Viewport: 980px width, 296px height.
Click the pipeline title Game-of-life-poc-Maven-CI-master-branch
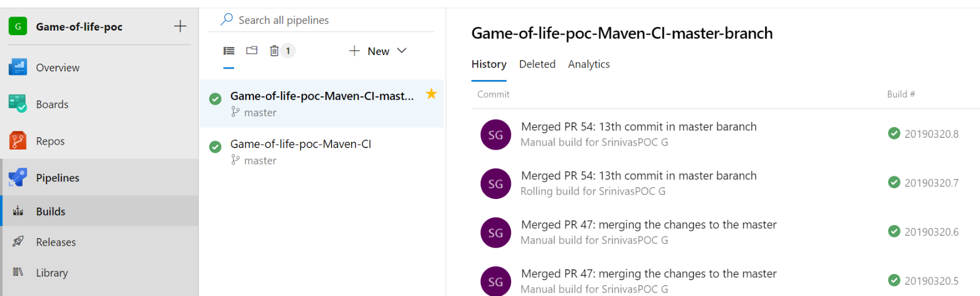pos(622,33)
